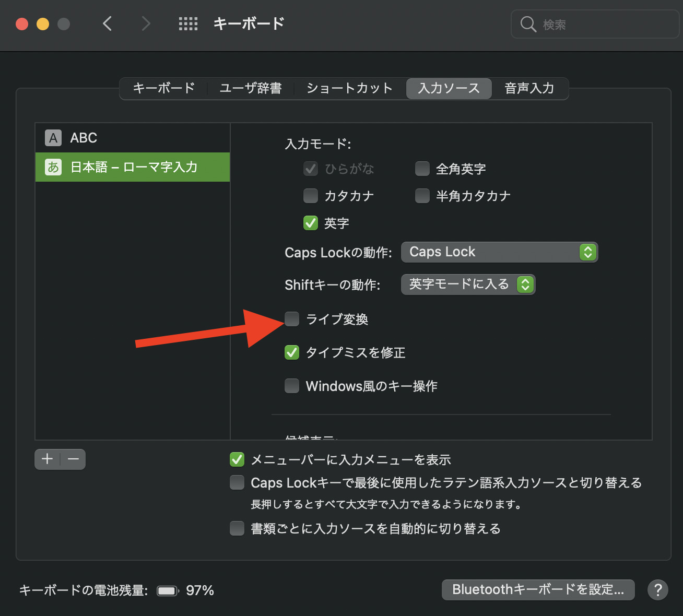Click the plus button to add input source
This screenshot has width=683, height=616.
click(48, 459)
